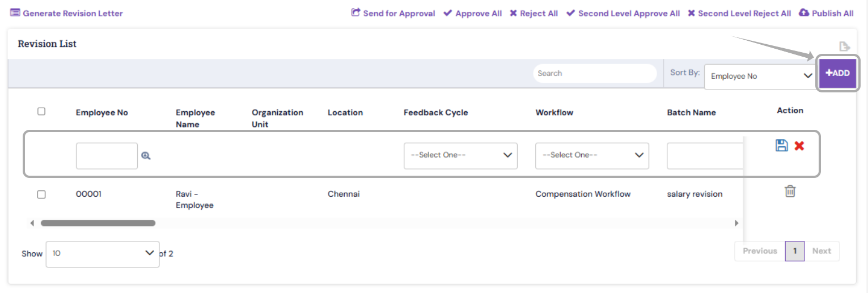Open the Feedback Cycle Select One dropdown
This screenshot has height=293, width=868.
point(460,156)
